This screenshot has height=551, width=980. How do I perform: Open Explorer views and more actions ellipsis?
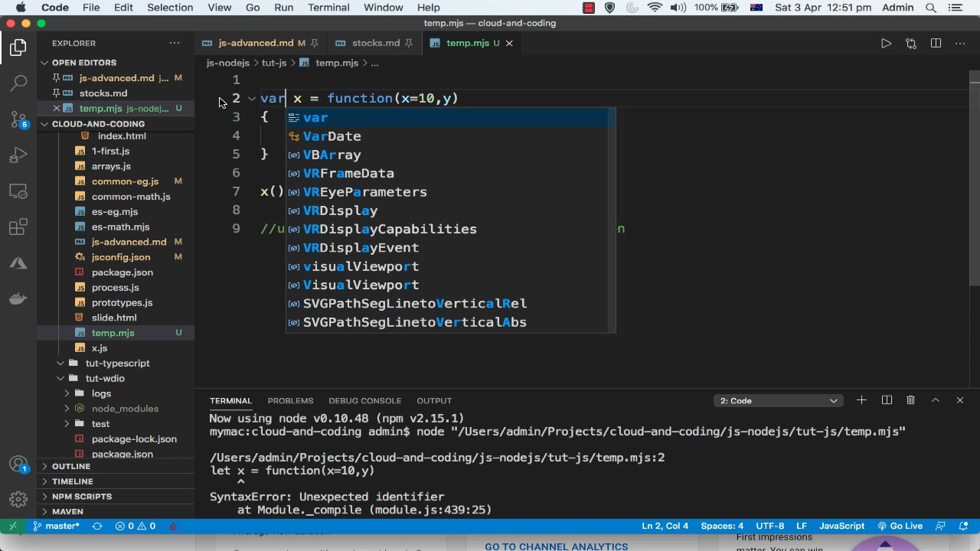(175, 43)
